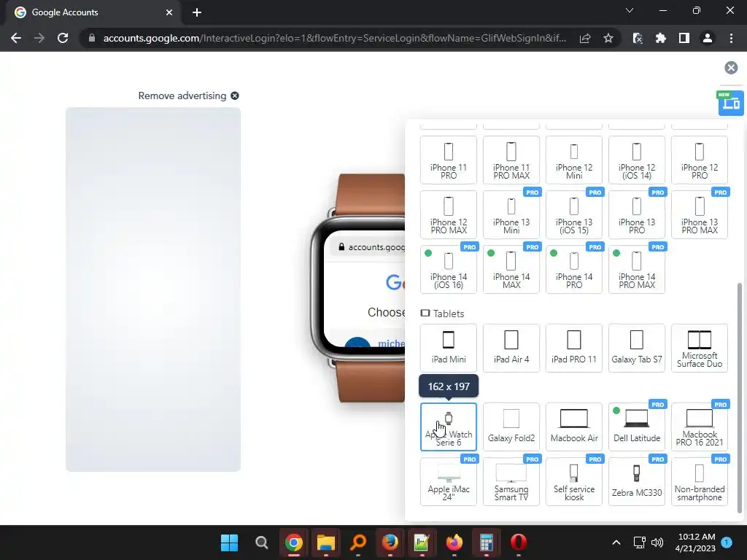Select the iPhone 13 Mini device
The image size is (747, 560).
511,215
